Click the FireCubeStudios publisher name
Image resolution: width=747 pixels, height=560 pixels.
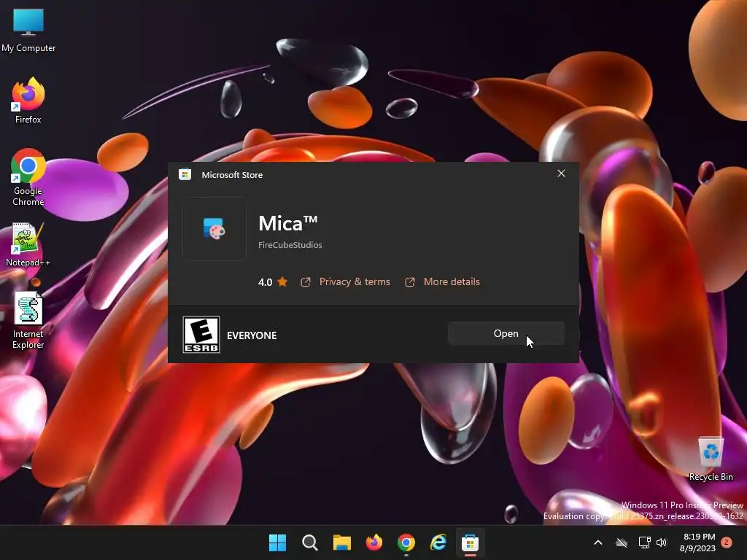290,245
